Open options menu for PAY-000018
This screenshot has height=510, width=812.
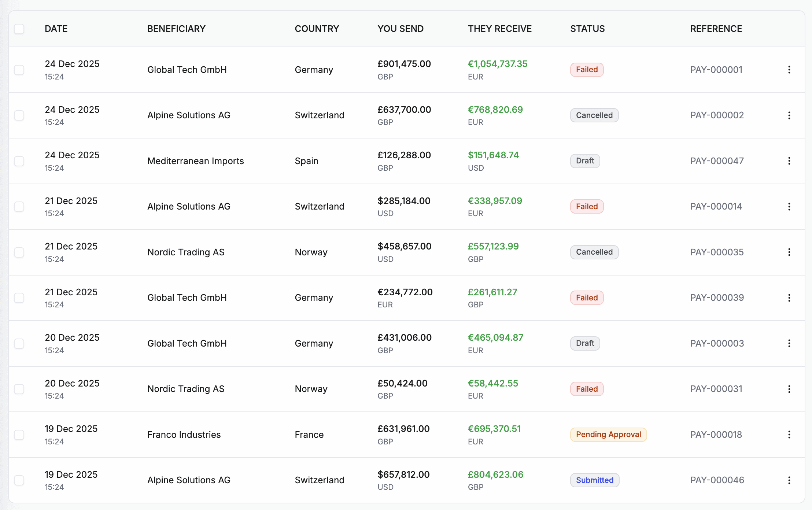[789, 435]
